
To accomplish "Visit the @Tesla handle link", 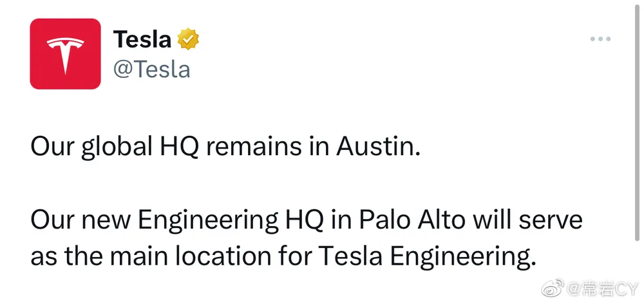I will [x=151, y=69].
